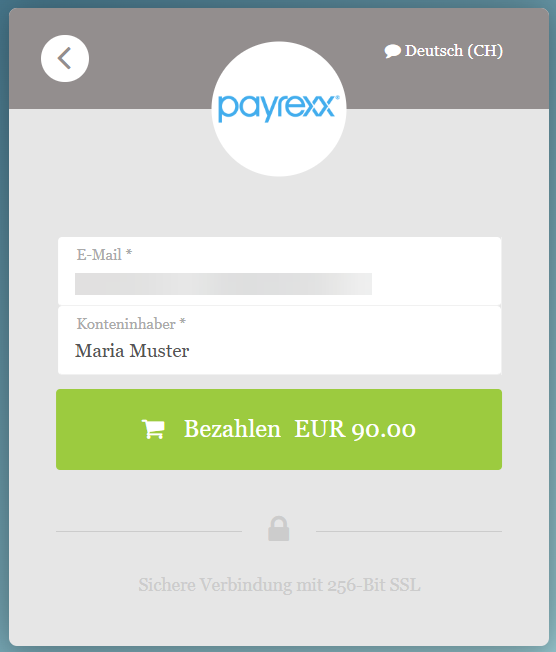This screenshot has width=556, height=652.
Task: Click the Bezahlen EUR 90.00 button
Action: (279, 430)
